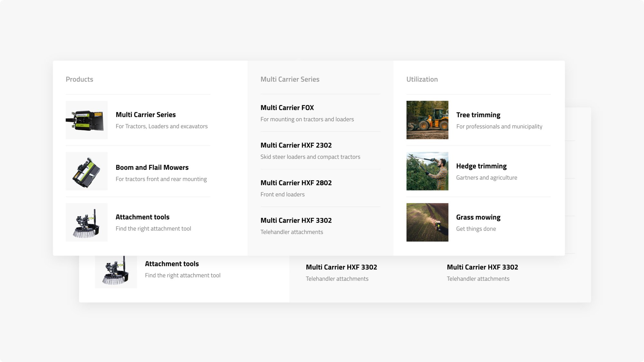The image size is (644, 362).
Task: Click the Products column heading
Action: point(79,79)
